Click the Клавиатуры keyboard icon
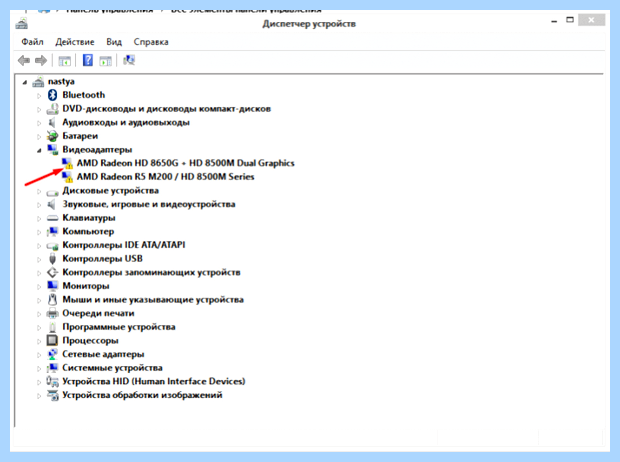 (x=52, y=218)
